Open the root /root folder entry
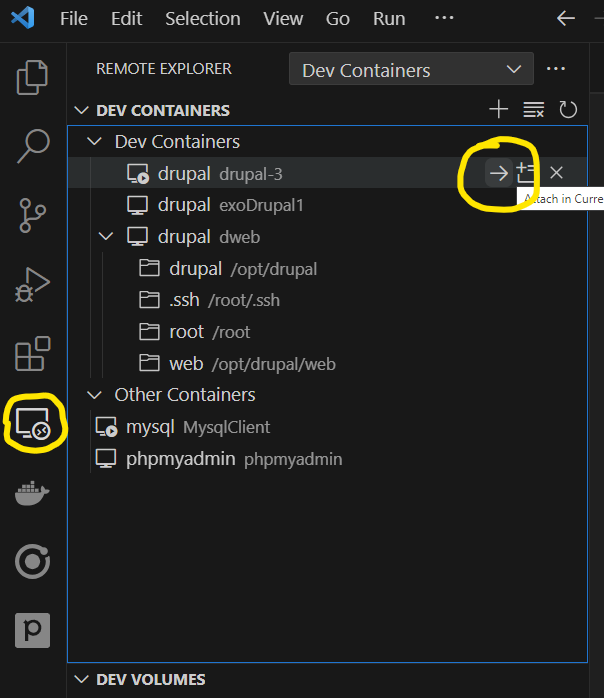The width and height of the screenshot is (604, 698). click(328, 332)
